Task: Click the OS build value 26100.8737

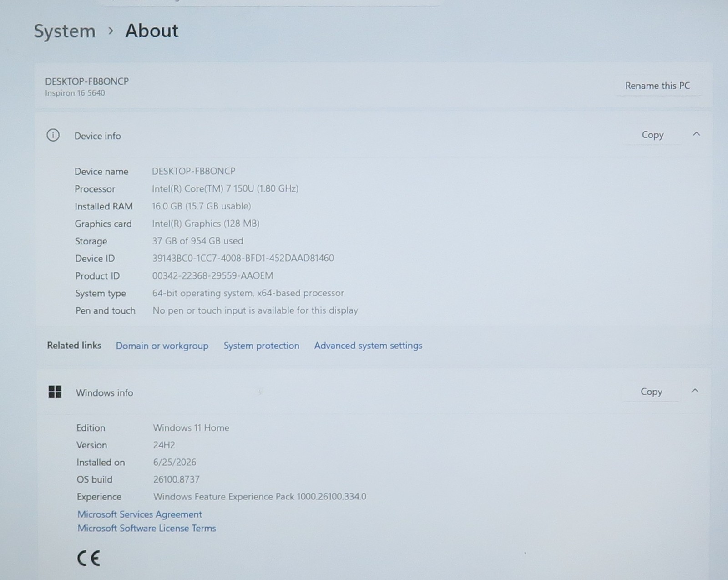Action: click(177, 479)
